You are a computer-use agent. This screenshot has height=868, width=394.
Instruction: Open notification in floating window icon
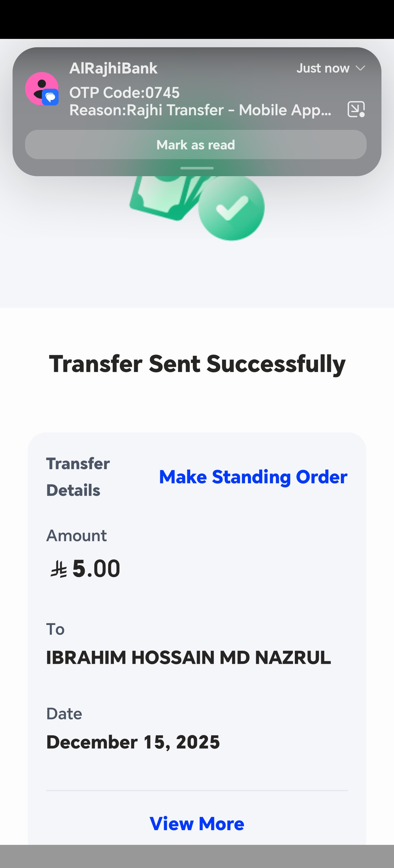point(356,109)
